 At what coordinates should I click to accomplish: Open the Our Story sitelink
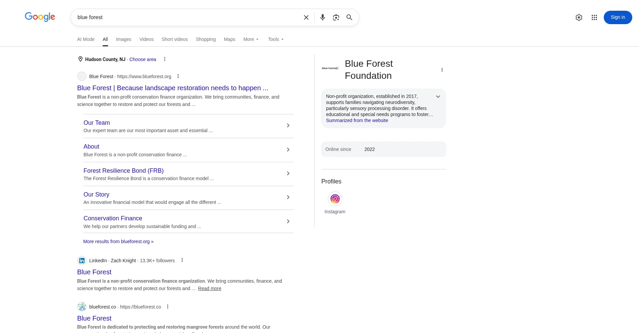point(96,195)
